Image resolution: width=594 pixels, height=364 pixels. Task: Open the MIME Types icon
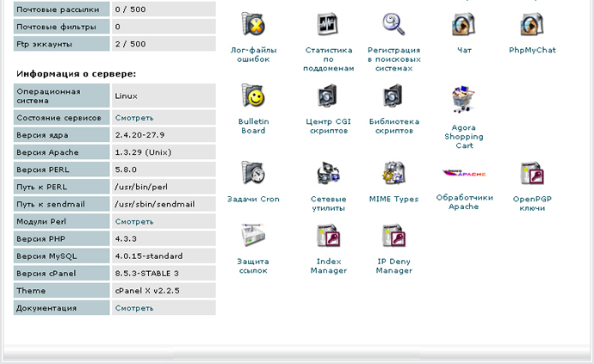(x=393, y=173)
